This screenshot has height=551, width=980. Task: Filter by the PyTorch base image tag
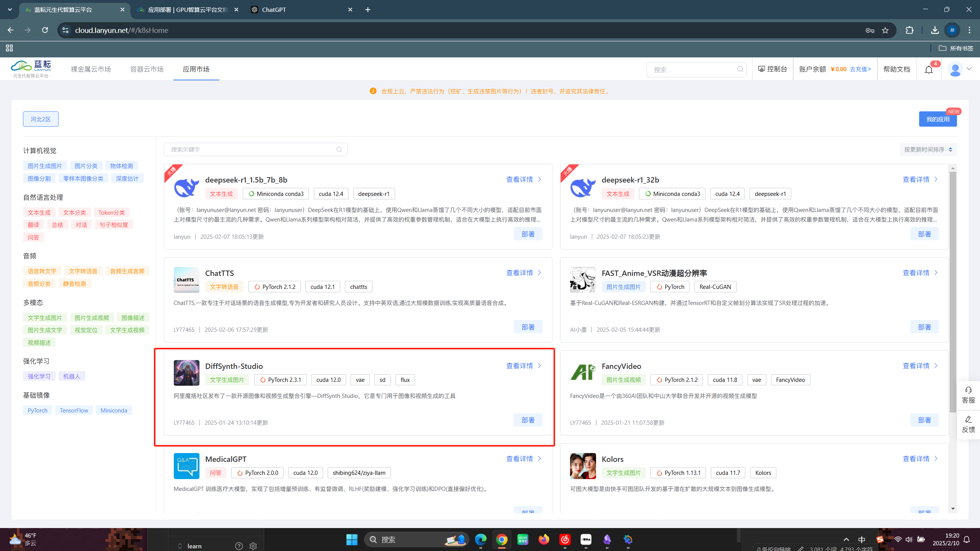[38, 410]
